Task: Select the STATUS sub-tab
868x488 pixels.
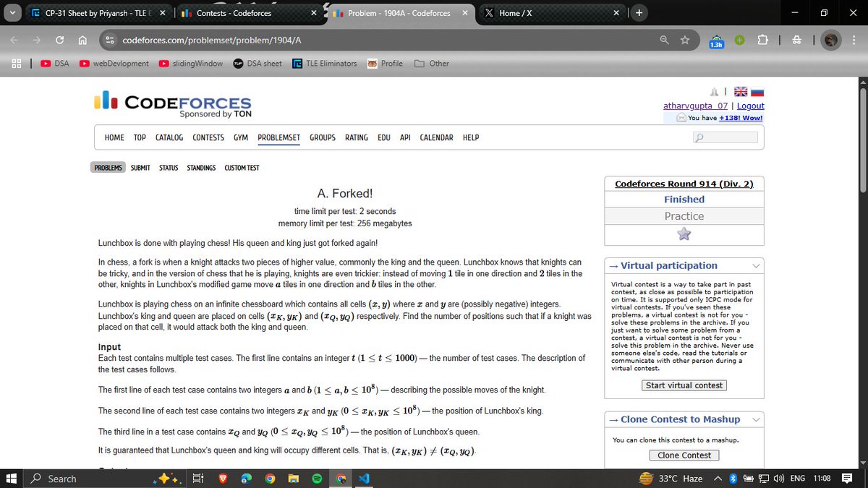Action: point(169,168)
